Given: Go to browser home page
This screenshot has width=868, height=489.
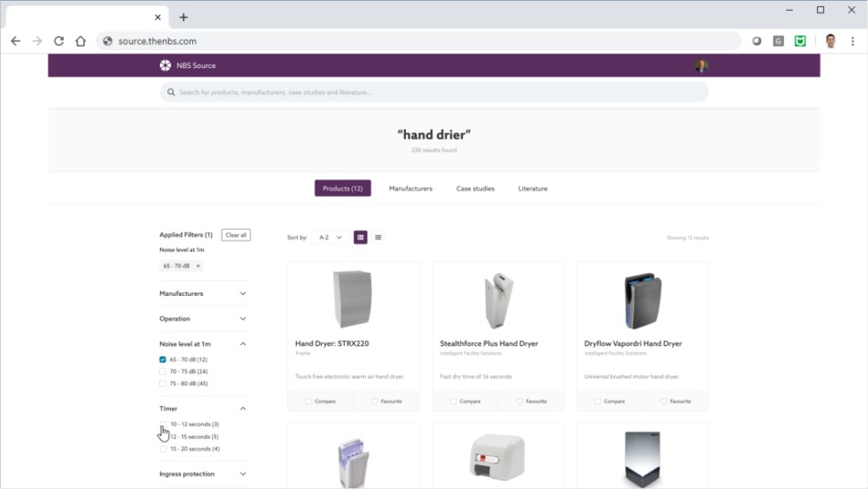Looking at the screenshot, I should [x=80, y=41].
